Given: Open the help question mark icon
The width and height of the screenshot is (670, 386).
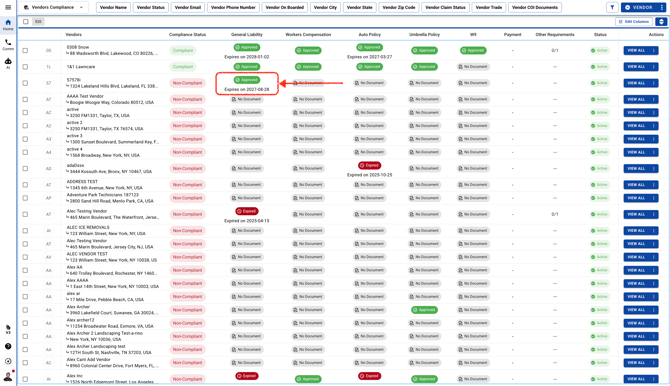Looking at the screenshot, I should (8, 346).
